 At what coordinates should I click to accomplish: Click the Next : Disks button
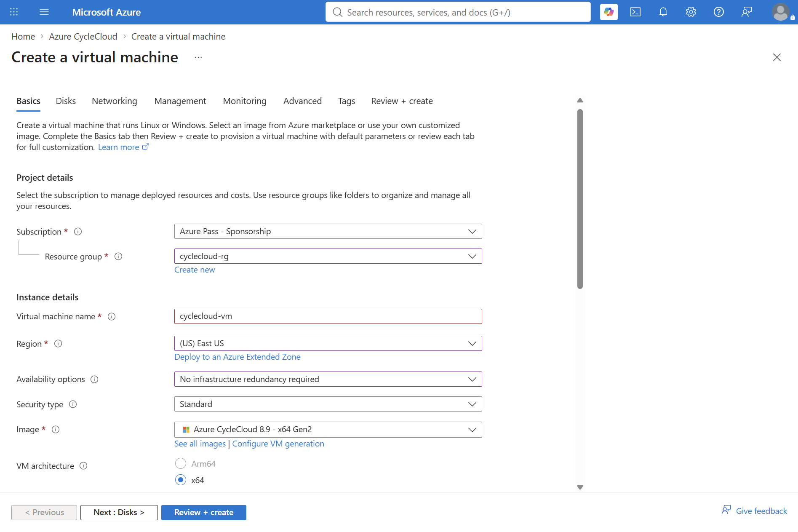point(119,513)
